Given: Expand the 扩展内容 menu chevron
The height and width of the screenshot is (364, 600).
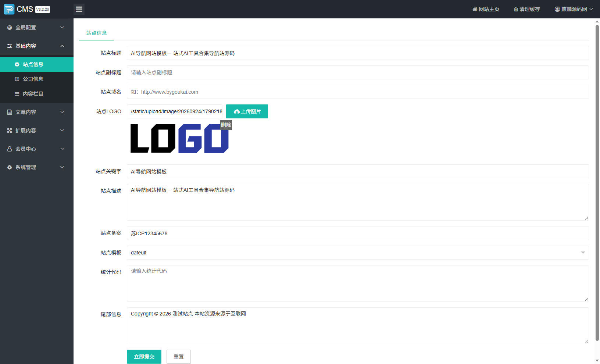Looking at the screenshot, I should pyautogui.click(x=62, y=131).
